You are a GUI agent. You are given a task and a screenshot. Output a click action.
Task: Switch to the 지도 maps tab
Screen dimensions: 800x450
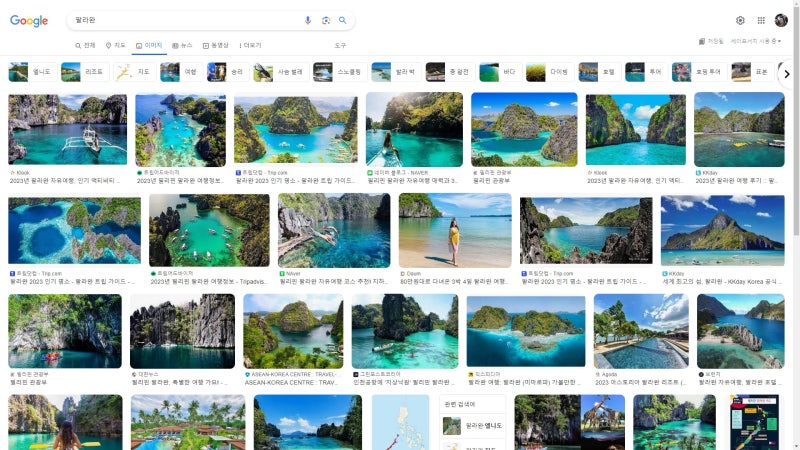[116, 45]
